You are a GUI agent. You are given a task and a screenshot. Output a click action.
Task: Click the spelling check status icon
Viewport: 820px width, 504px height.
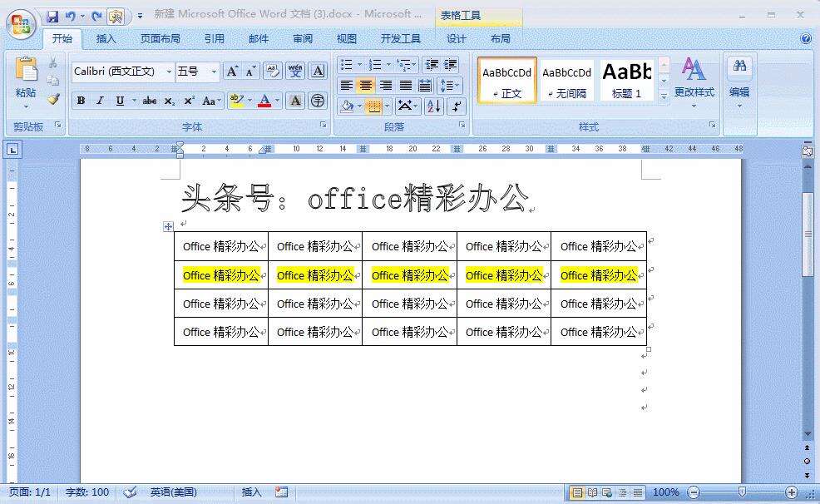[130, 492]
